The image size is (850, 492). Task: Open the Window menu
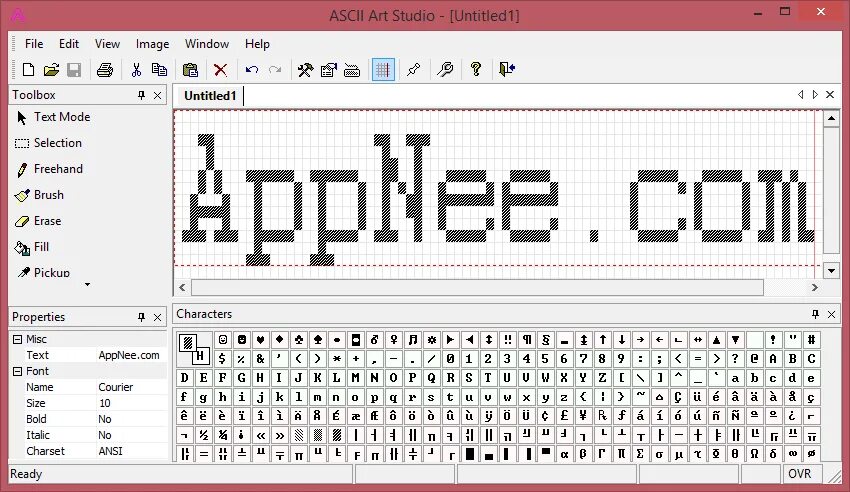(207, 44)
